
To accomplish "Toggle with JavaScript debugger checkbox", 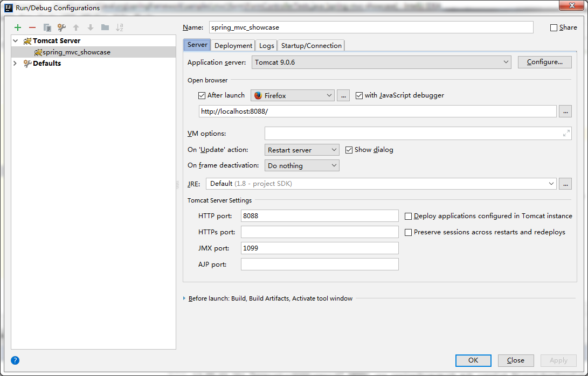I will click(x=359, y=95).
